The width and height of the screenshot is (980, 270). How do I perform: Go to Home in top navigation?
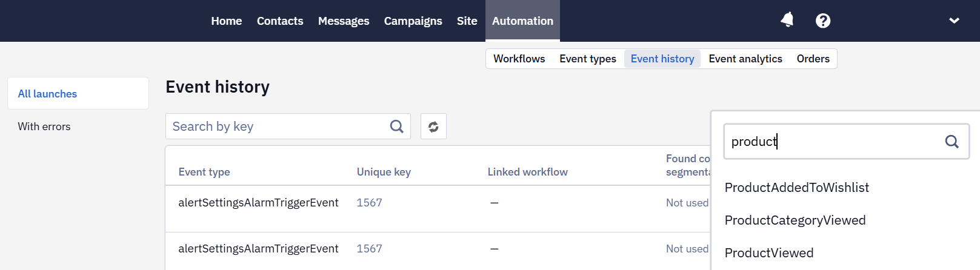(x=227, y=21)
